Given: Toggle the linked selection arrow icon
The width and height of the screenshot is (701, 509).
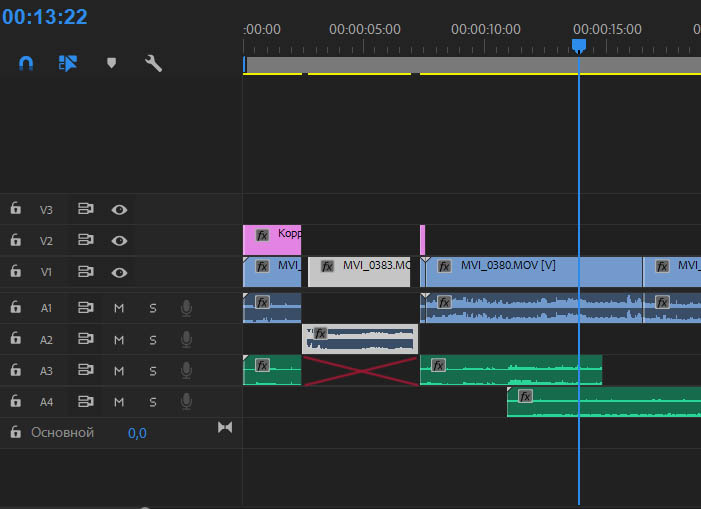Looking at the screenshot, I should 68,63.
